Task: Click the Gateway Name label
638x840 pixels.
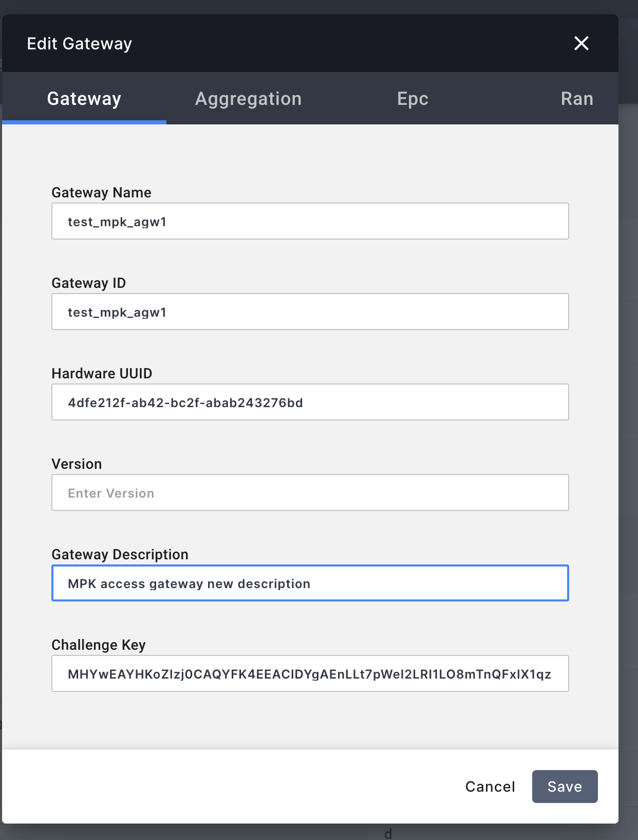Action: tap(102, 192)
